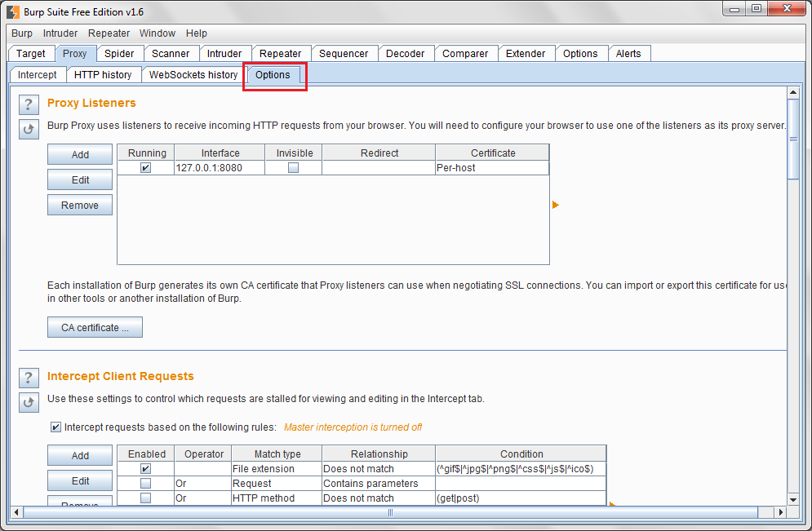812x531 pixels.
Task: Switch to the Spider tab
Action: click(119, 53)
